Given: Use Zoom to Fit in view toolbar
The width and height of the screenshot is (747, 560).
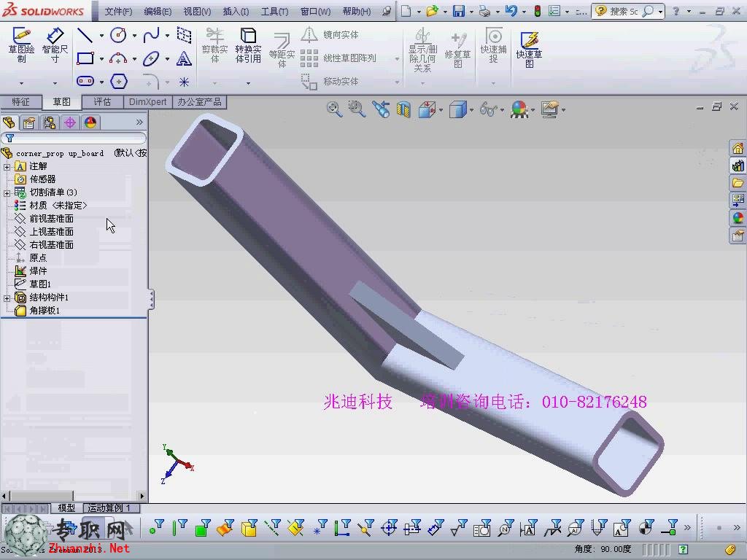Looking at the screenshot, I should coord(334,109).
